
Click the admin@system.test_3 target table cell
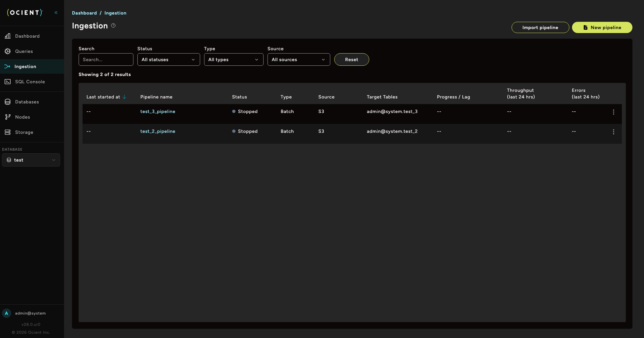[392, 111]
